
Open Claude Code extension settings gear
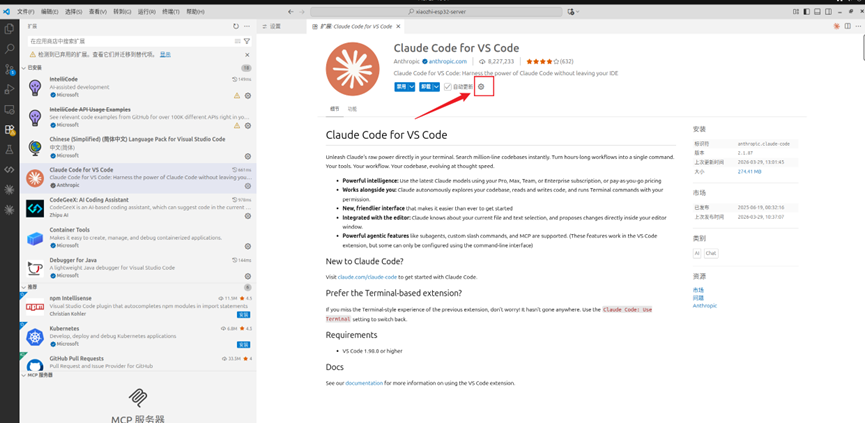481,87
